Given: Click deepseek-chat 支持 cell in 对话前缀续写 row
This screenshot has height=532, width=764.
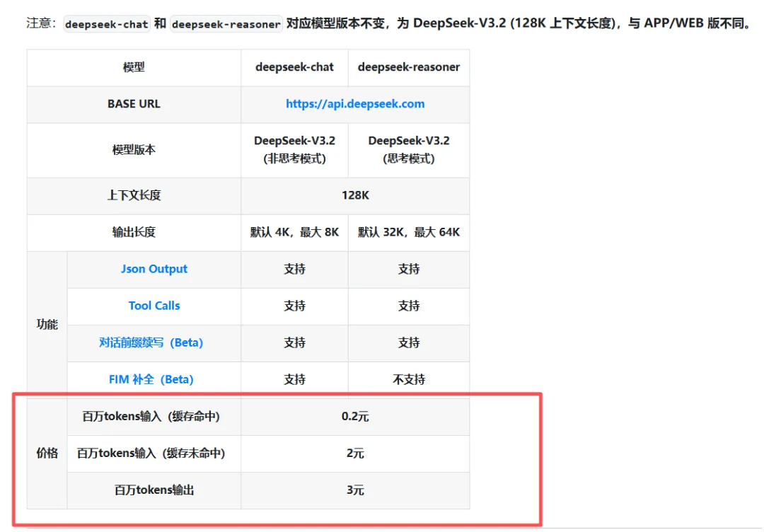Looking at the screenshot, I should (294, 343).
